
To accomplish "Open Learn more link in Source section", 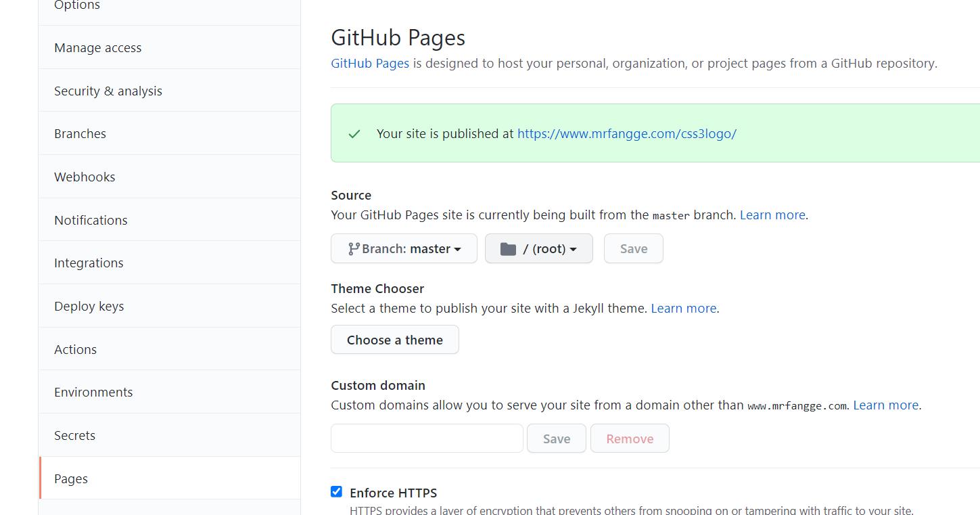I will [x=772, y=215].
